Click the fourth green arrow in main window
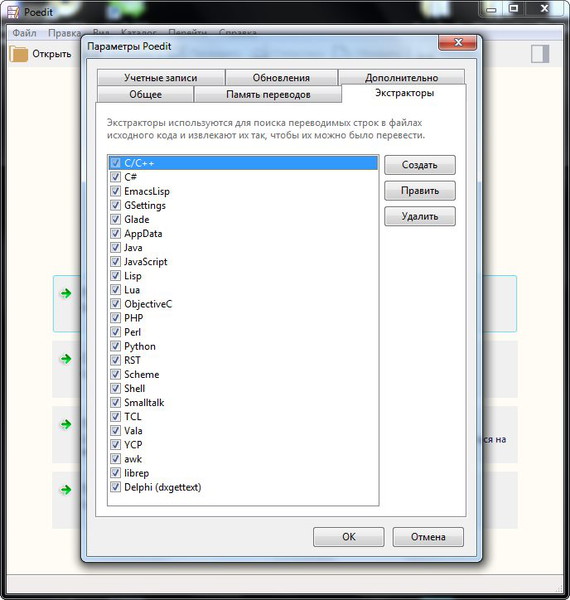 [x=66, y=490]
